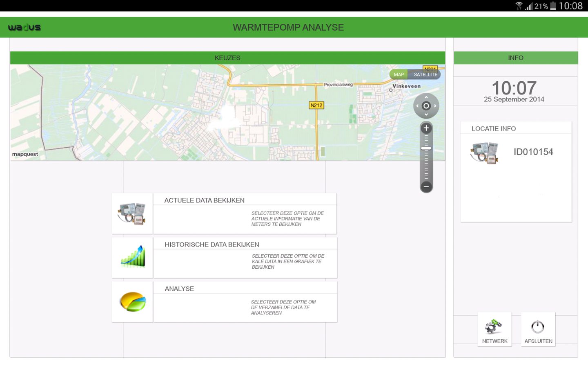Click the wadus logo in header

(24, 27)
